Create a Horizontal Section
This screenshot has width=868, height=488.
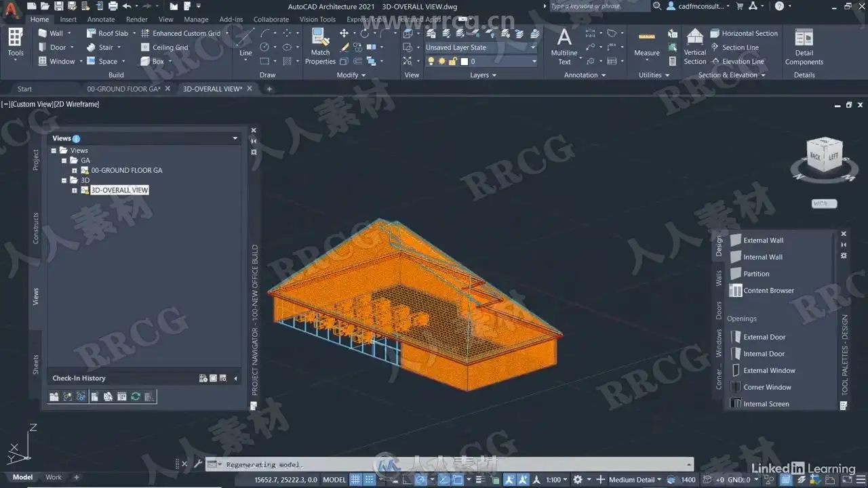tap(744, 33)
